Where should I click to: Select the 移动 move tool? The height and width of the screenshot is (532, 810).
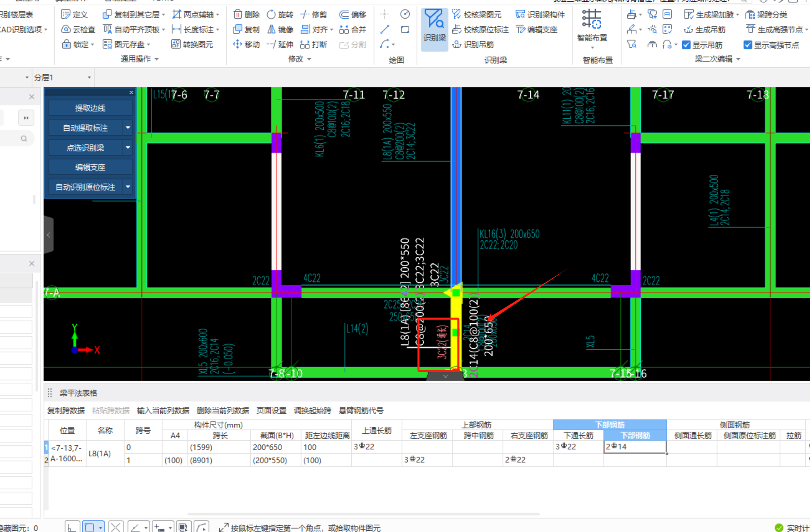click(x=246, y=44)
